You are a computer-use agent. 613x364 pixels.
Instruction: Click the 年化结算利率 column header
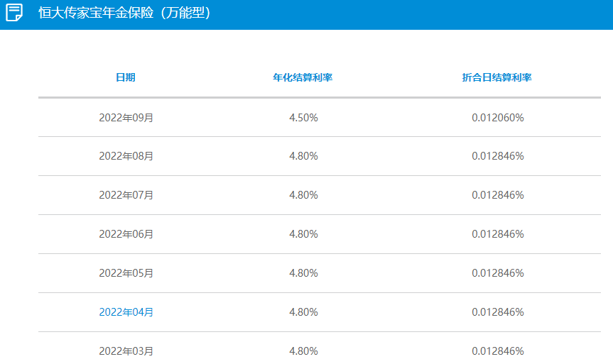[303, 77]
